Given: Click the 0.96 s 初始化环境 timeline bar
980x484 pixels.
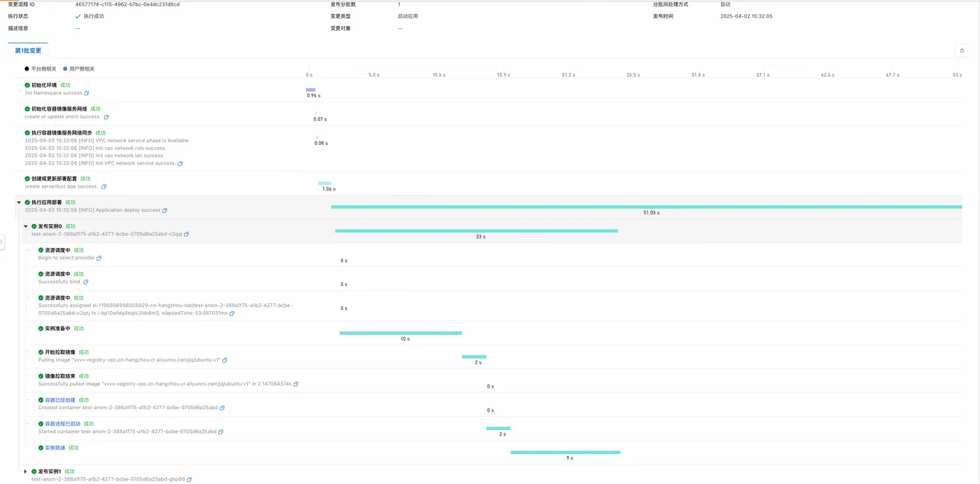Looking at the screenshot, I should pyautogui.click(x=311, y=90).
